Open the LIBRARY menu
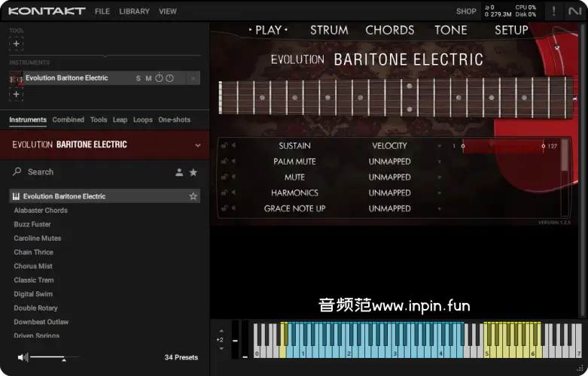588x376 pixels. coord(134,11)
